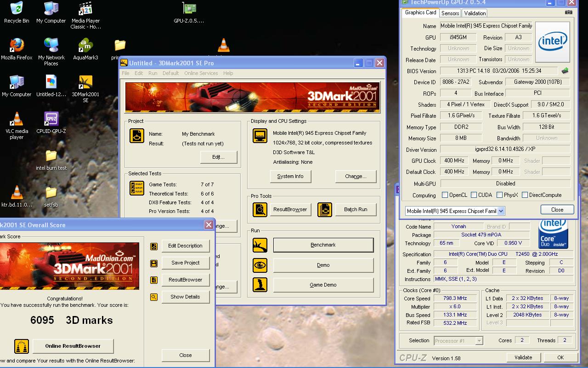Screen dimensions: 588x368
Task: Close the score dialog via Close button
Action: 185,355
